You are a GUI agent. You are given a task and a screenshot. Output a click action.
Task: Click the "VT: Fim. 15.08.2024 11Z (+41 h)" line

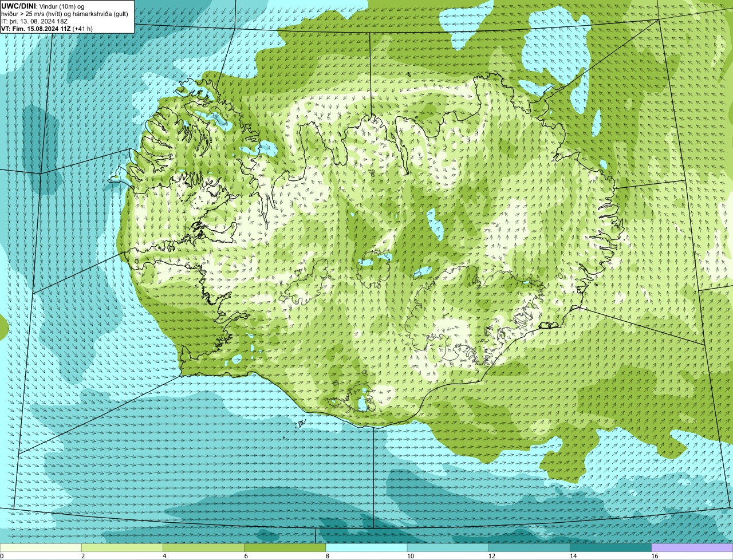47,28
